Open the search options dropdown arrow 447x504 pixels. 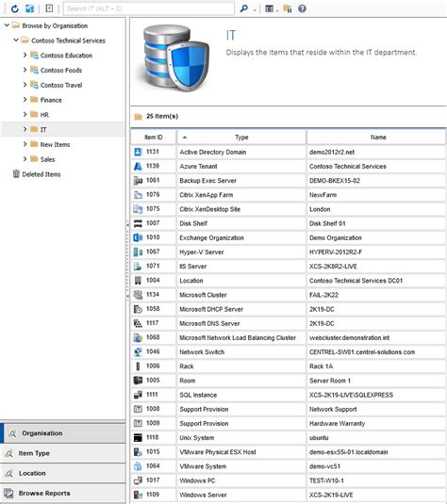click(x=255, y=10)
